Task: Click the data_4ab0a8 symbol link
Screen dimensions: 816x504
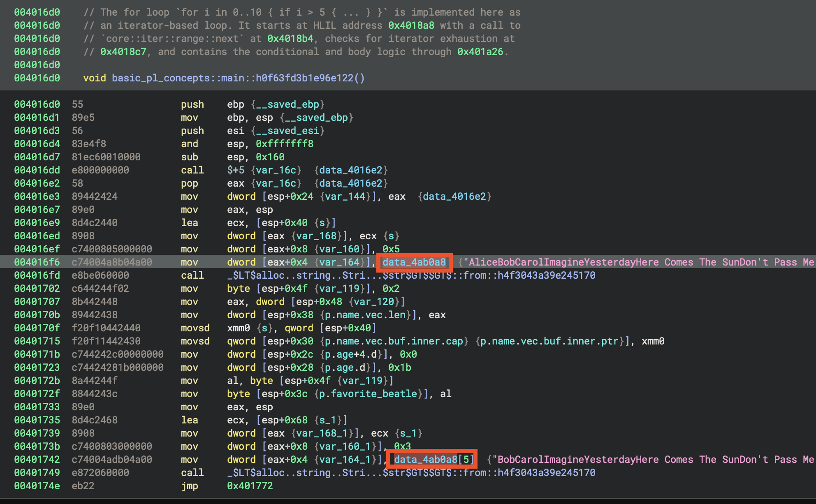Action: coord(414,262)
